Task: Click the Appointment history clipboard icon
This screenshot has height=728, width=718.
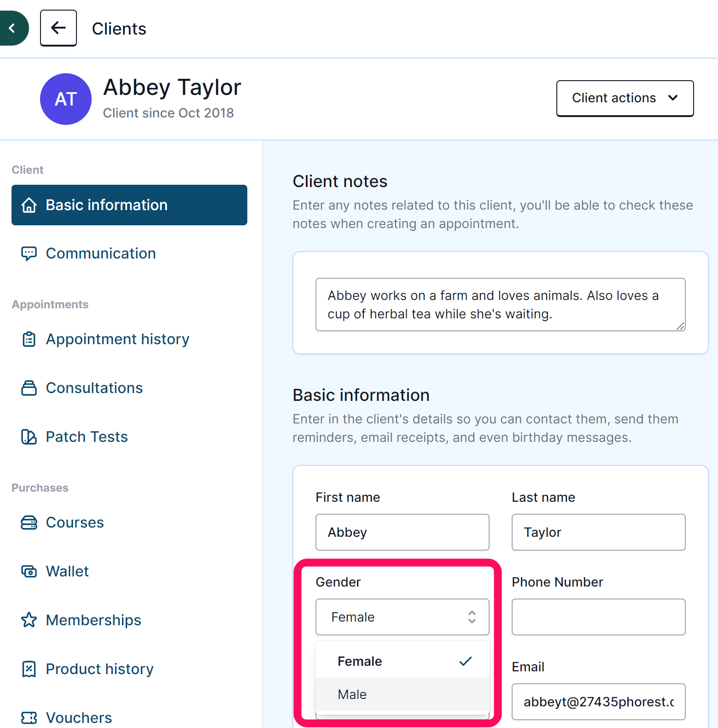Action: click(29, 339)
